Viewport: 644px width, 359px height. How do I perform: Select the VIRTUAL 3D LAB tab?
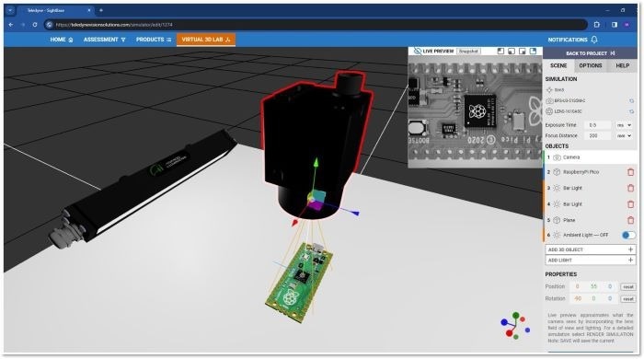[x=206, y=40]
